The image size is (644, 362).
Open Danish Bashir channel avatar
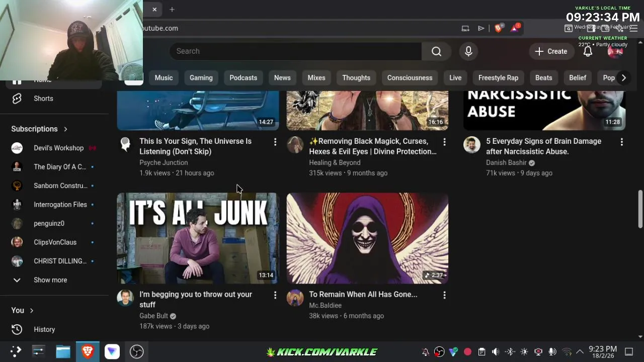coord(472,145)
